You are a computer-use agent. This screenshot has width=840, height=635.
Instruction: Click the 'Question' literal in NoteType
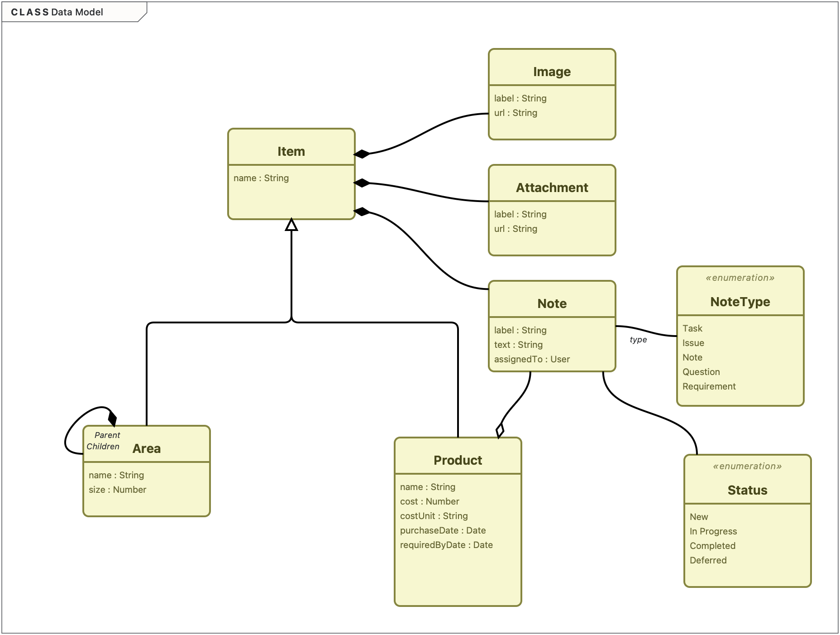pos(701,372)
